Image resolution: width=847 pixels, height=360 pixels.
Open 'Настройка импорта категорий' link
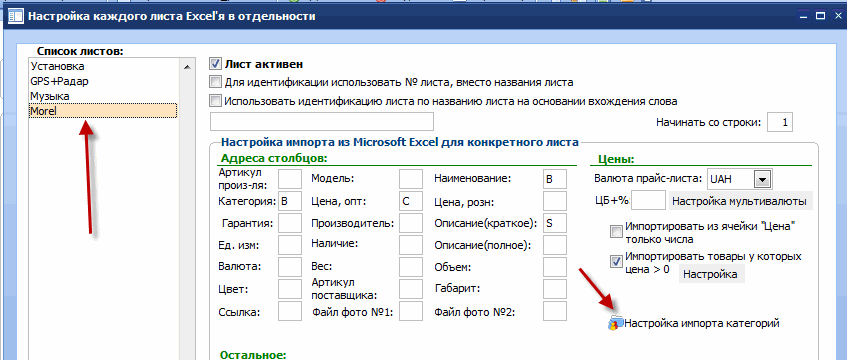(702, 324)
